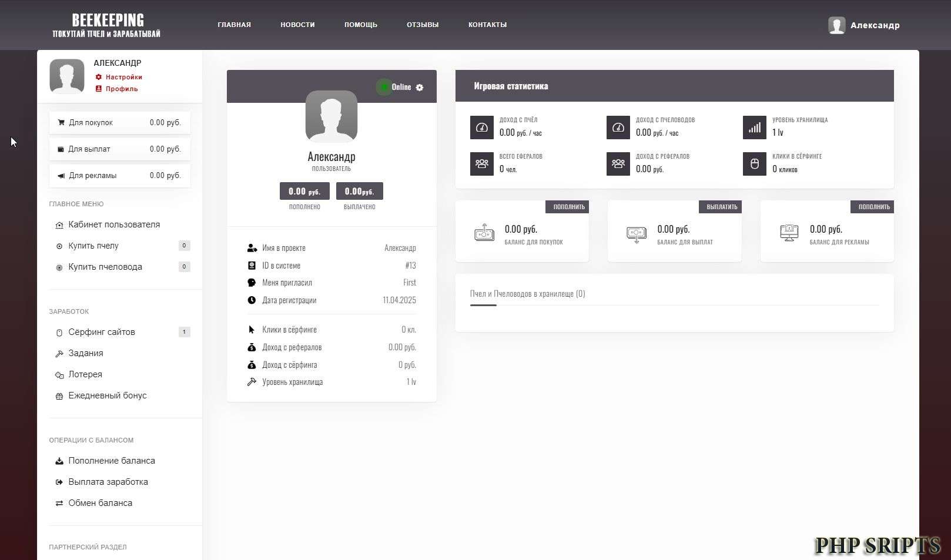Click the surfing clicks mouse icon
The height and width of the screenshot is (560, 951).
click(x=754, y=164)
